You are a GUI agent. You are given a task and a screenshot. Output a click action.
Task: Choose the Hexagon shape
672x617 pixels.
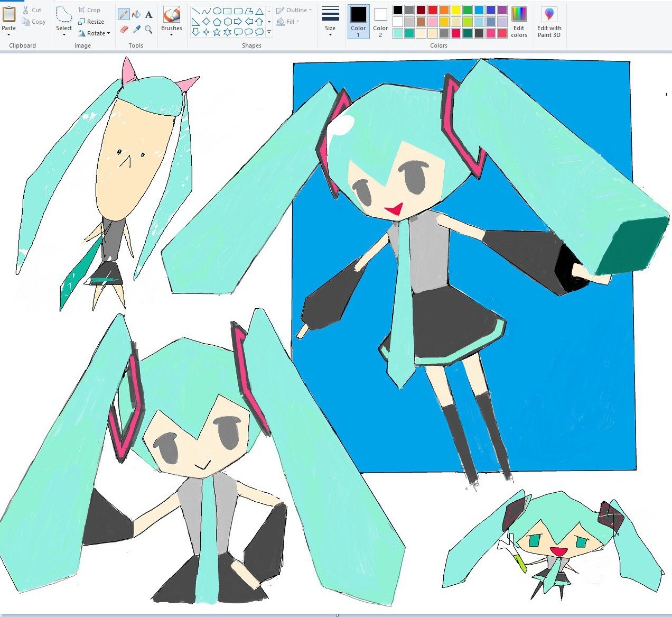227,21
